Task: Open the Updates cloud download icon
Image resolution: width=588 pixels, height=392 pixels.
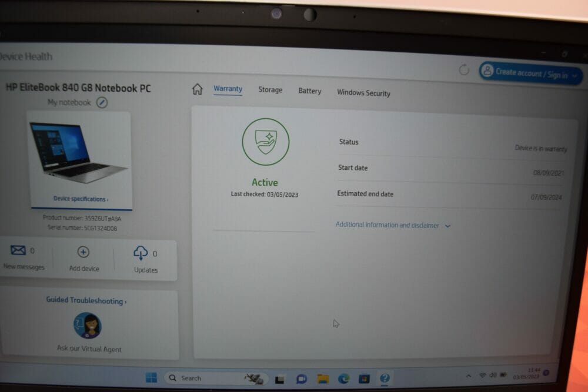Action: point(141,253)
